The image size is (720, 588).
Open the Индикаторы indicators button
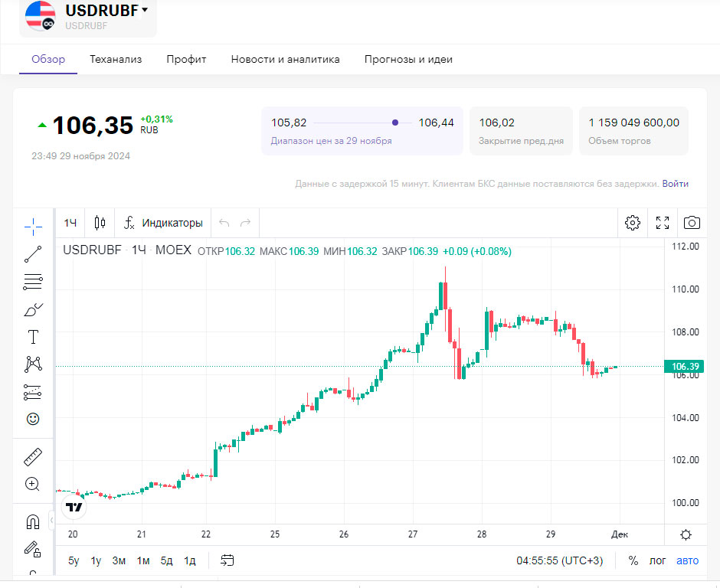[163, 223]
